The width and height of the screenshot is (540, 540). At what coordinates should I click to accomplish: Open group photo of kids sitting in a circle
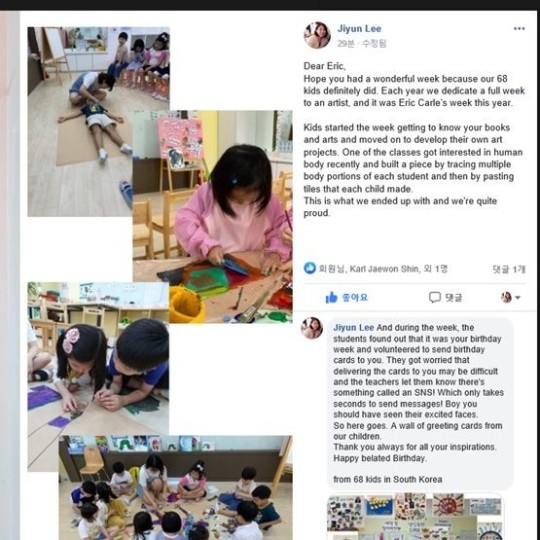click(x=176, y=488)
